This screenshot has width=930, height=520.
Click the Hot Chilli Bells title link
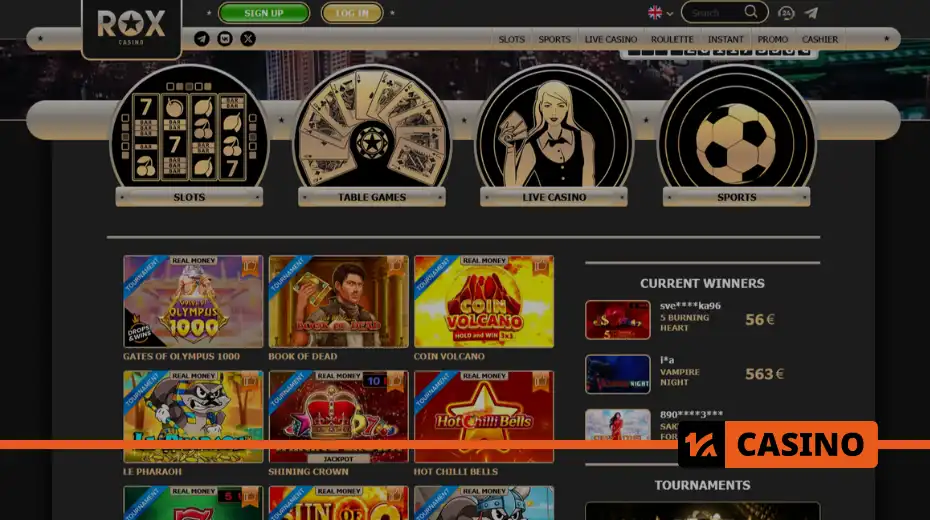click(x=456, y=472)
